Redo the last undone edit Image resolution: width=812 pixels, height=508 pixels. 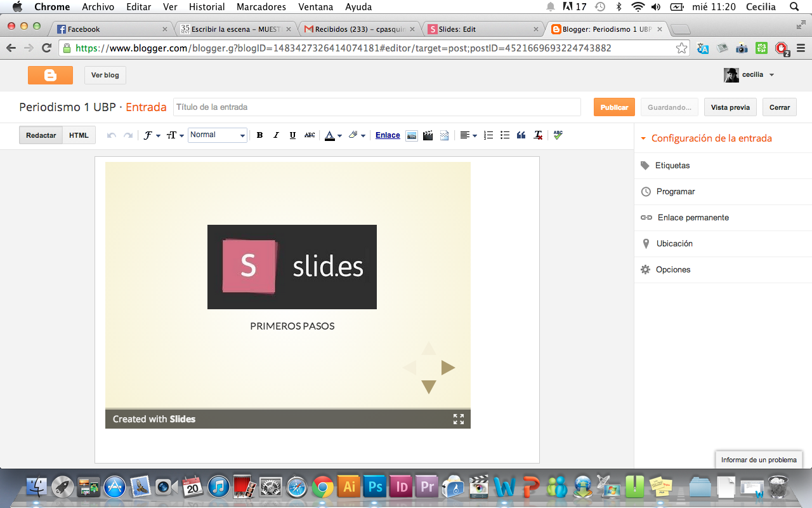pyautogui.click(x=128, y=135)
